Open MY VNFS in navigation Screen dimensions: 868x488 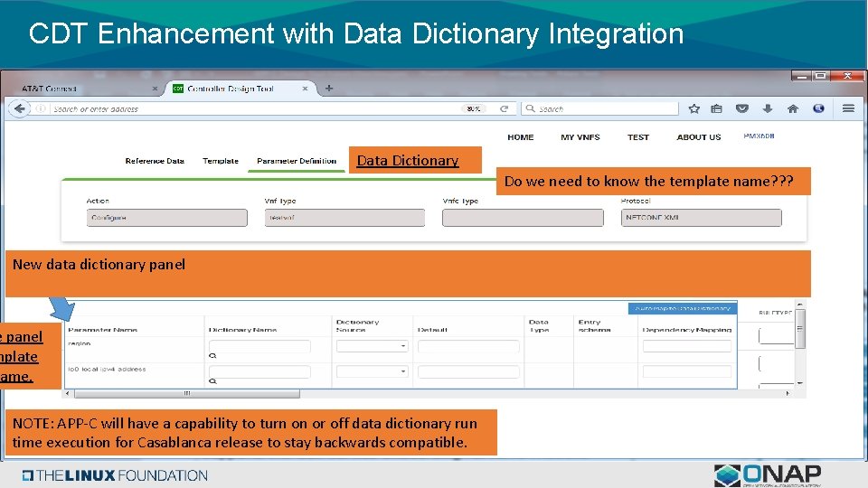580,137
